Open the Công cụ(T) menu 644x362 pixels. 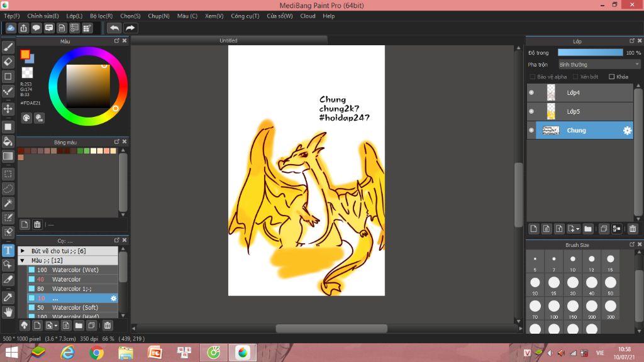click(x=245, y=16)
